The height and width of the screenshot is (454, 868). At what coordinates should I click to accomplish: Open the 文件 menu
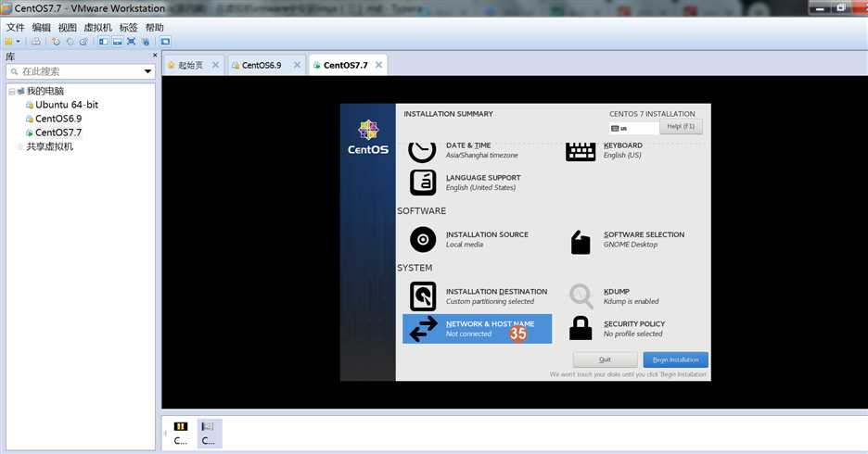click(16, 27)
